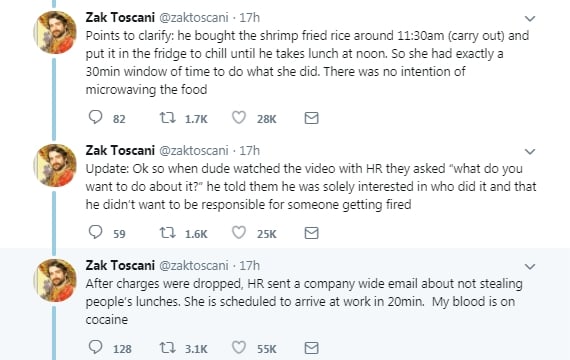
Task: Click the avatar beside the charges dropped tweet
Action: (x=55, y=280)
